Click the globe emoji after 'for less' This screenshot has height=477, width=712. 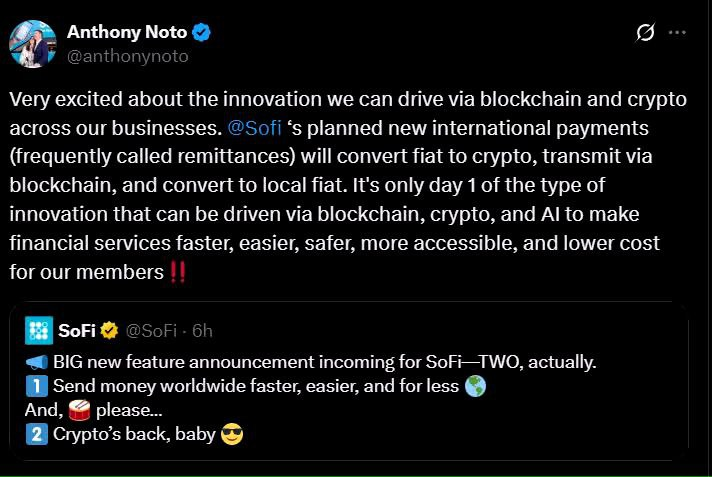475,386
